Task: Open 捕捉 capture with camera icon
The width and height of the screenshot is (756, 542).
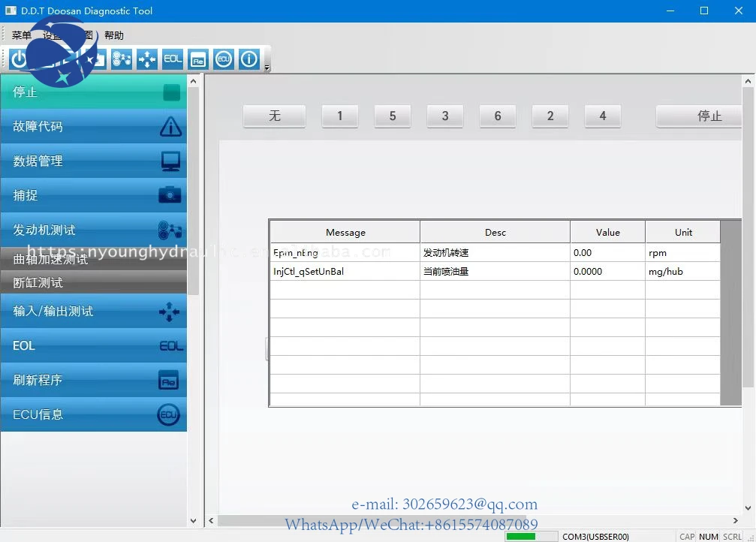Action: click(x=94, y=195)
